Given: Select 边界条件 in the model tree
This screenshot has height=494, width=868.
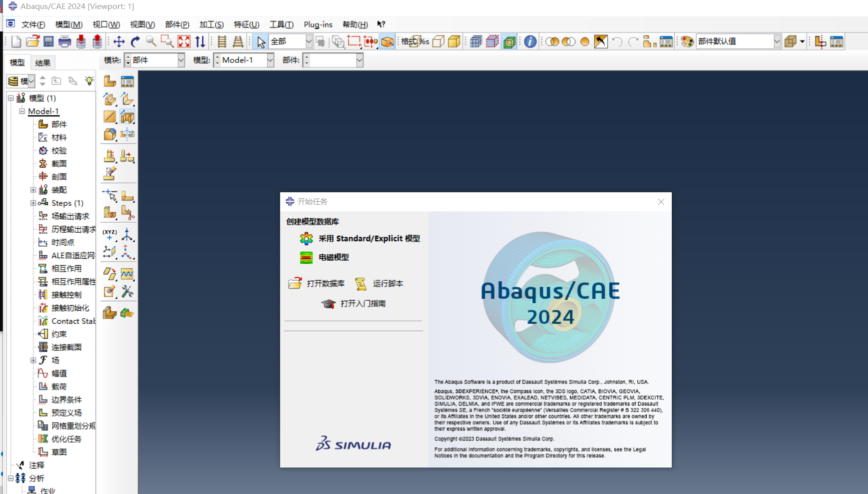Looking at the screenshot, I should coord(66,400).
